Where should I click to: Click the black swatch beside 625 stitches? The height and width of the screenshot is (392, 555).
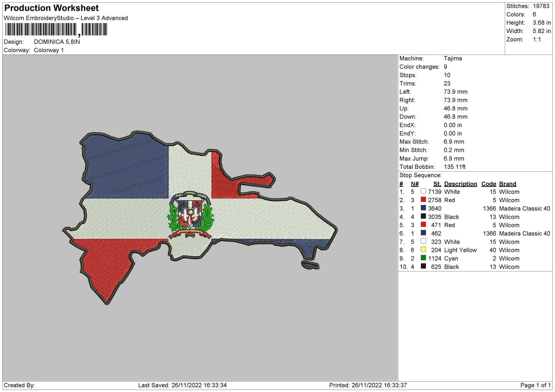point(423,266)
